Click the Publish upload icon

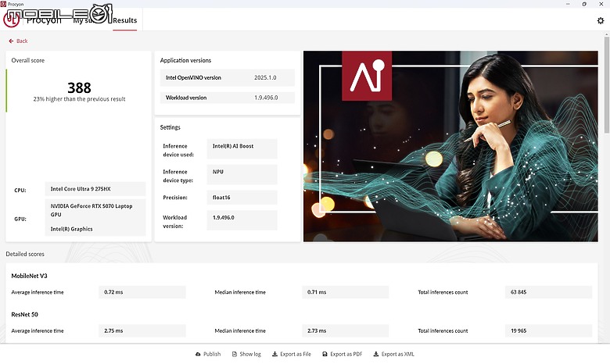[x=198, y=354]
